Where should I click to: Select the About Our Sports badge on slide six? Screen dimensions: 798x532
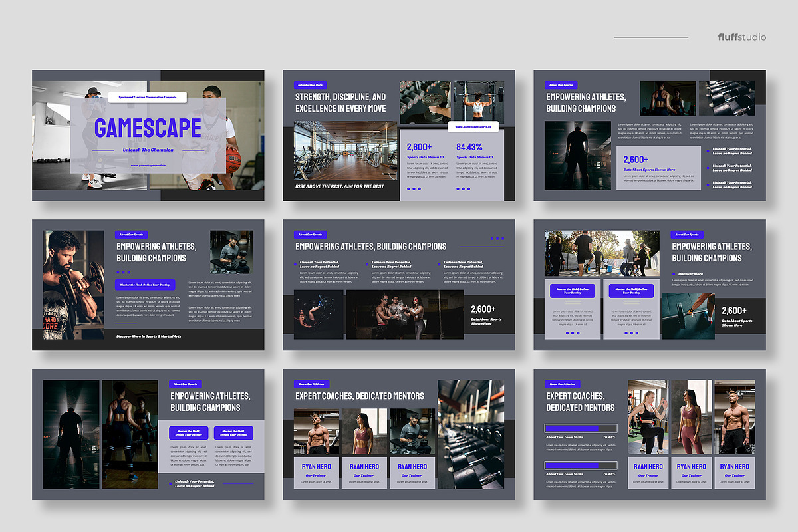click(x=688, y=234)
